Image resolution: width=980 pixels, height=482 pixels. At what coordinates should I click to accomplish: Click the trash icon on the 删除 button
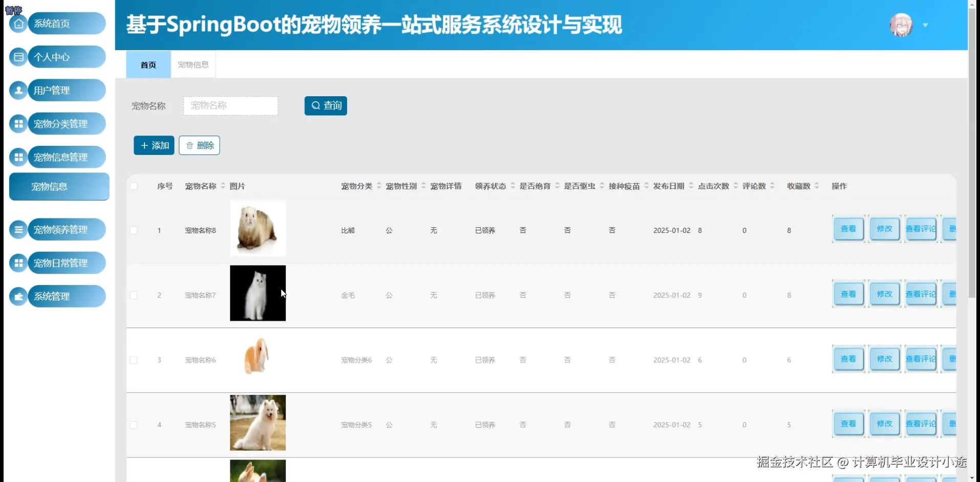tap(189, 145)
